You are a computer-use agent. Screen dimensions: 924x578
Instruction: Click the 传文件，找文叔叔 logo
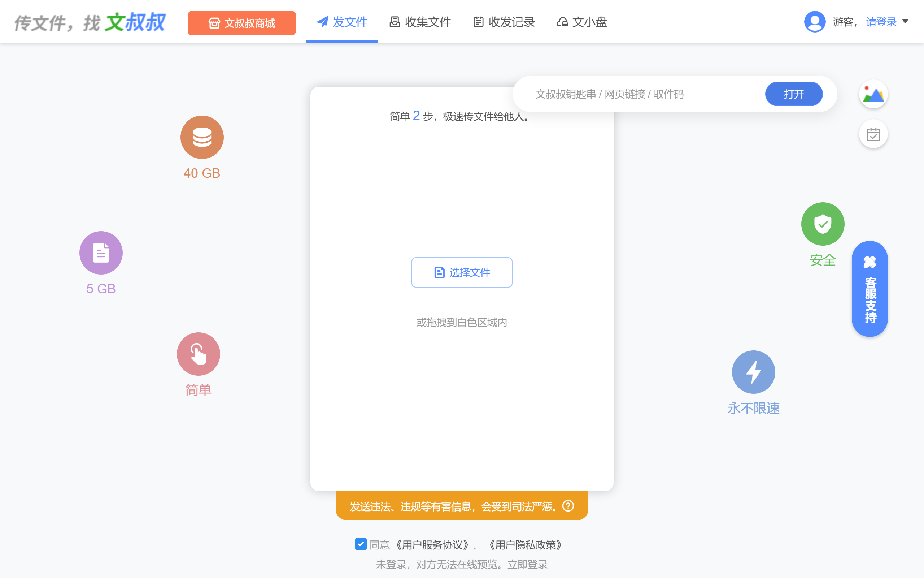pos(90,22)
